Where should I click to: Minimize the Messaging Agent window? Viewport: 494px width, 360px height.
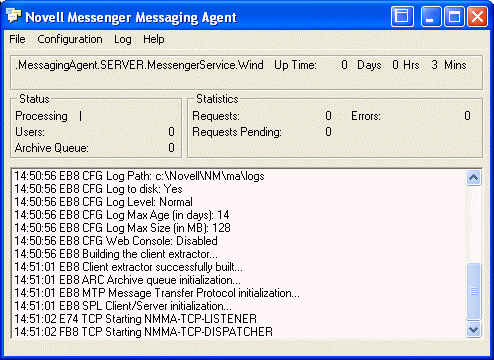click(431, 16)
